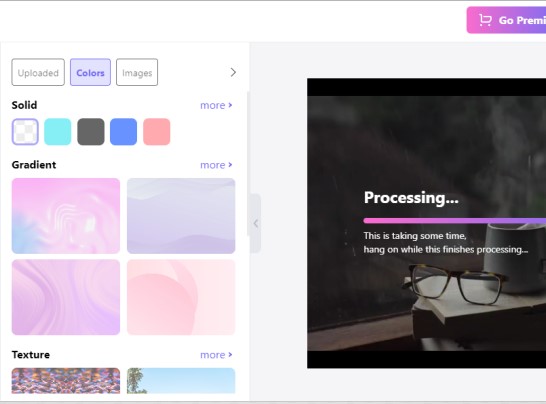This screenshot has width=546, height=404.
Task: Open the Colors tab
Action: click(x=90, y=72)
